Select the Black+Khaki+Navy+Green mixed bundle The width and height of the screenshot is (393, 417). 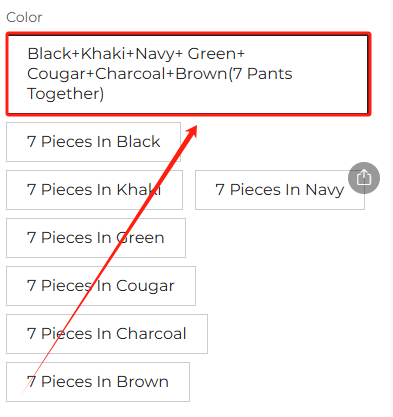[x=188, y=74]
